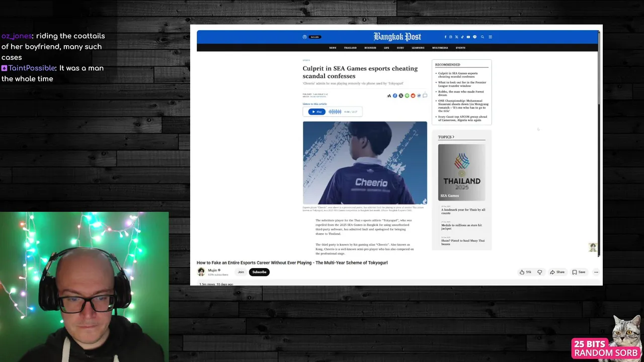Subscribe to the Mujin channel
The image size is (644, 362).
click(259, 272)
